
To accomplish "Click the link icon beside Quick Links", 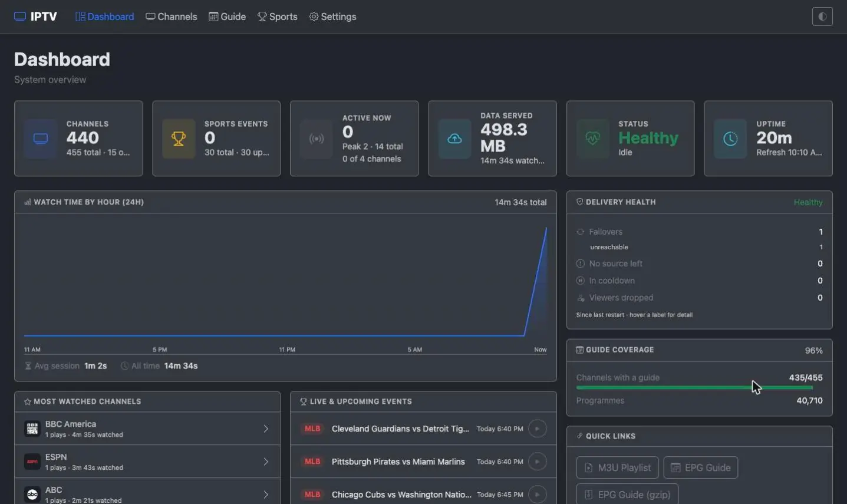I will coord(579,436).
